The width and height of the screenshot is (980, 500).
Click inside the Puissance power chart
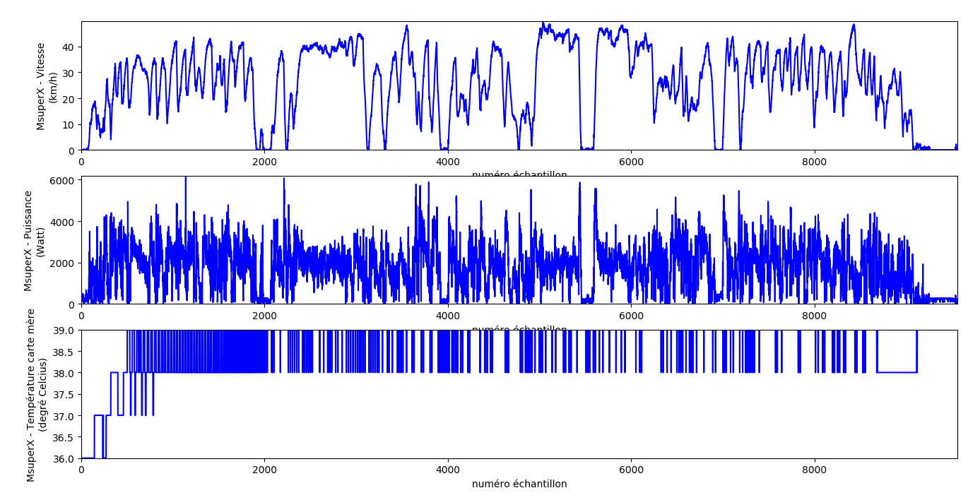tap(519, 240)
